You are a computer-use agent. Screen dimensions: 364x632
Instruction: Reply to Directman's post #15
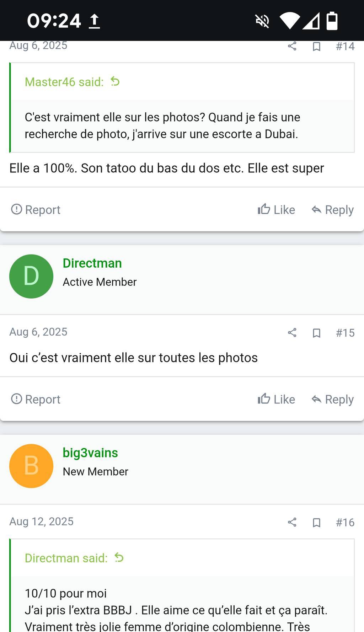click(333, 399)
